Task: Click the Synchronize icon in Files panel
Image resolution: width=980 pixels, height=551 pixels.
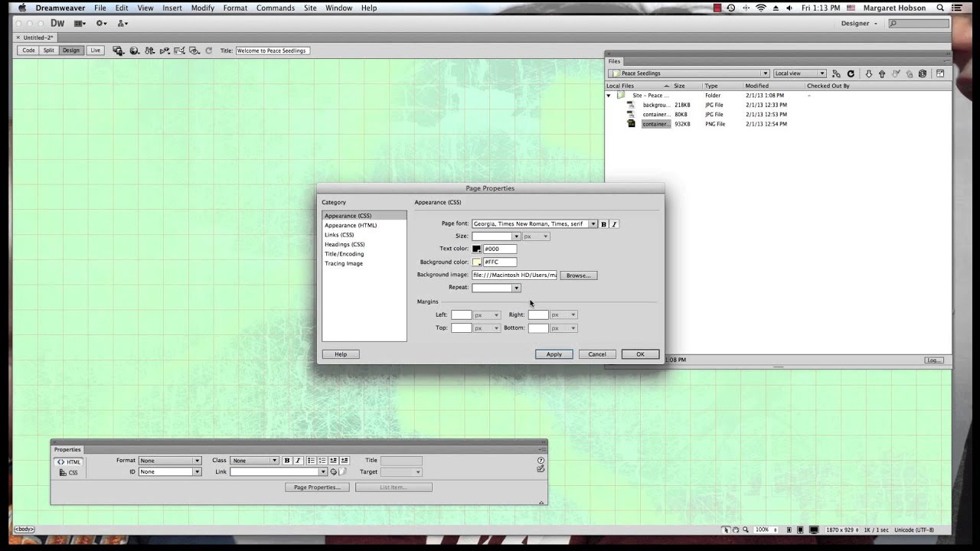Action: [x=923, y=73]
